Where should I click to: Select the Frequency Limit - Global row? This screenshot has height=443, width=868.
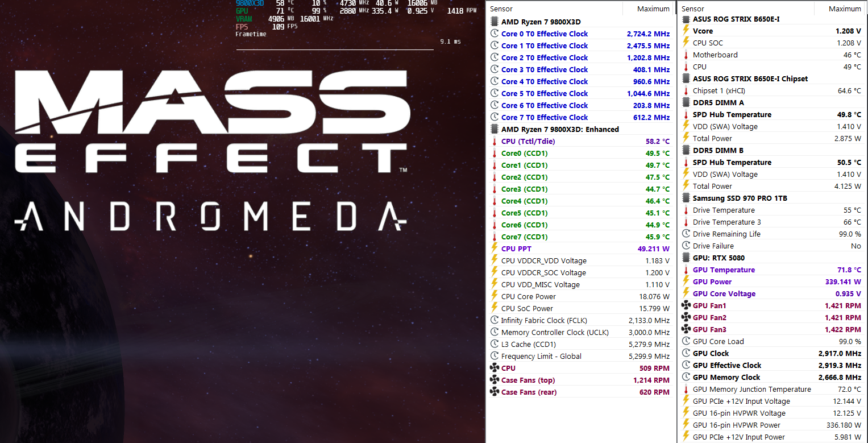(x=580, y=356)
